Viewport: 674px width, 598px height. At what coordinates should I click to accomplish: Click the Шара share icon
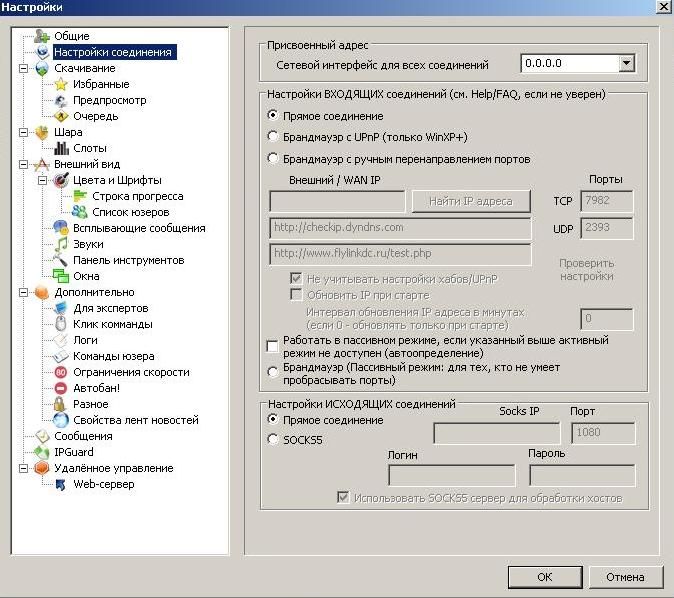pos(42,132)
